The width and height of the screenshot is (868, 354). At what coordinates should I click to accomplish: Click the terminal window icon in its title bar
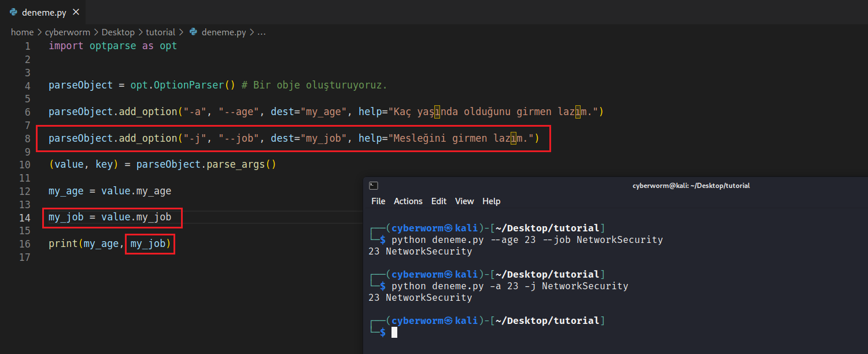[374, 186]
